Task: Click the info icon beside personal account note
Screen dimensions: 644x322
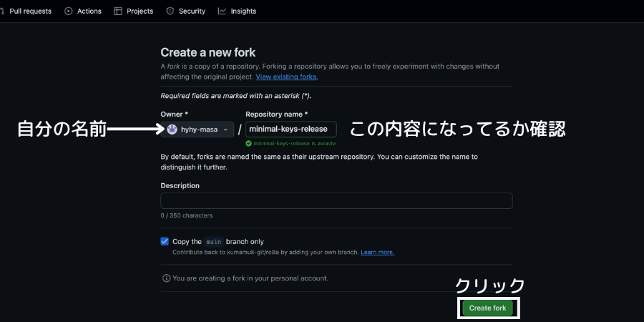Action: coord(166,278)
